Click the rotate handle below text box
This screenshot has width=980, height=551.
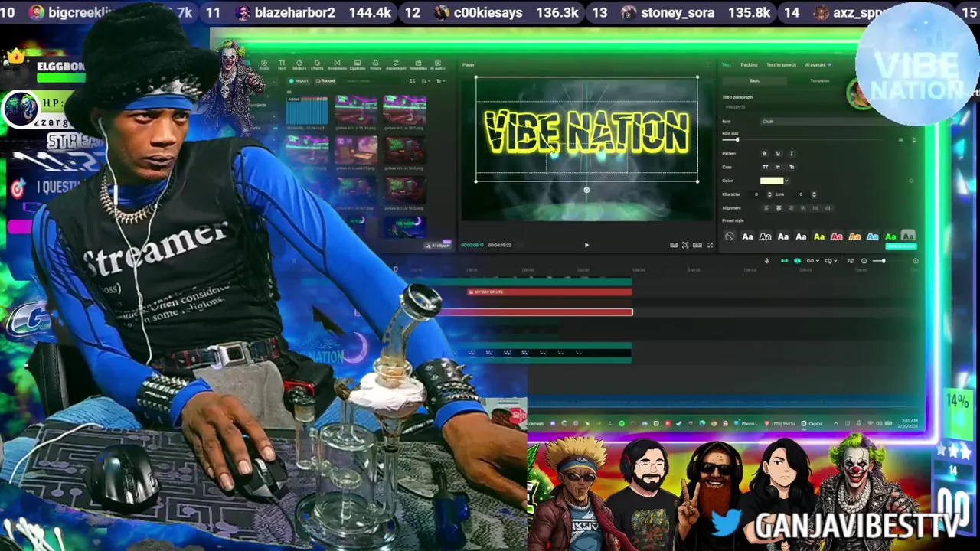(x=586, y=190)
